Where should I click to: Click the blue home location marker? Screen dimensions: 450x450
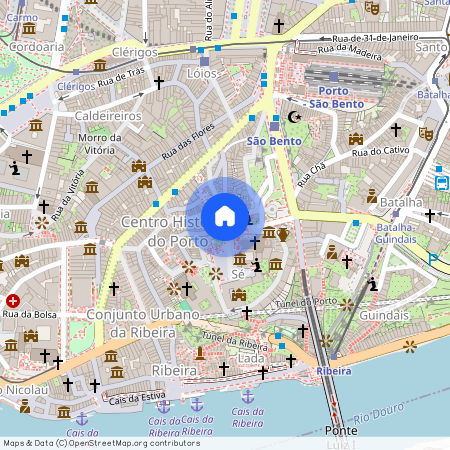pos(225,217)
